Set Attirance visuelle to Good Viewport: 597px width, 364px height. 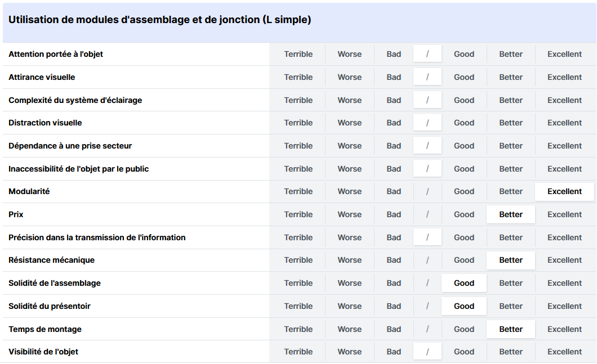[x=464, y=77]
